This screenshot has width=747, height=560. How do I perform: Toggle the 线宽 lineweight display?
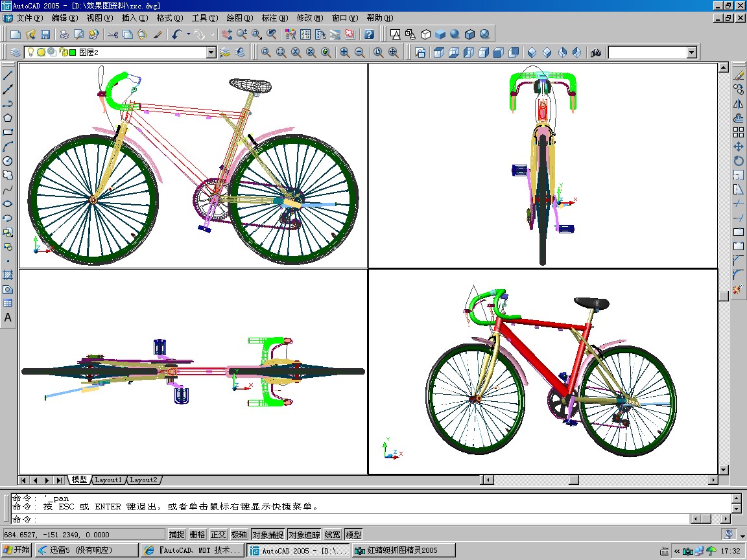(x=333, y=535)
